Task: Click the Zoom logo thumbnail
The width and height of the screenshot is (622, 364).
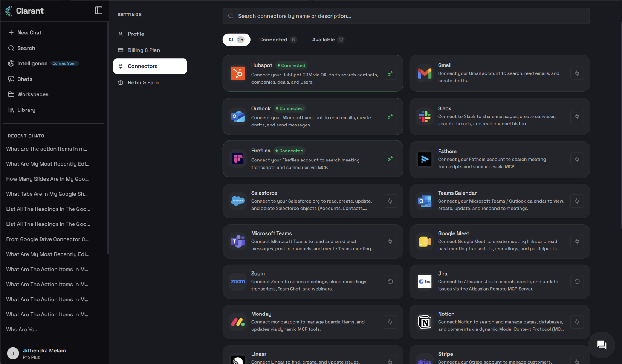Action: pos(238,282)
